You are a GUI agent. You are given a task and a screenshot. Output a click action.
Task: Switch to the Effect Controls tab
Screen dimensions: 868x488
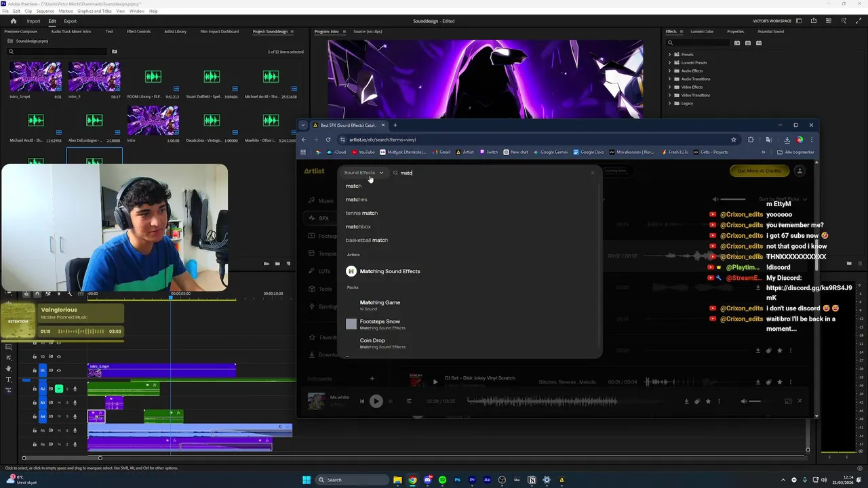point(138,31)
